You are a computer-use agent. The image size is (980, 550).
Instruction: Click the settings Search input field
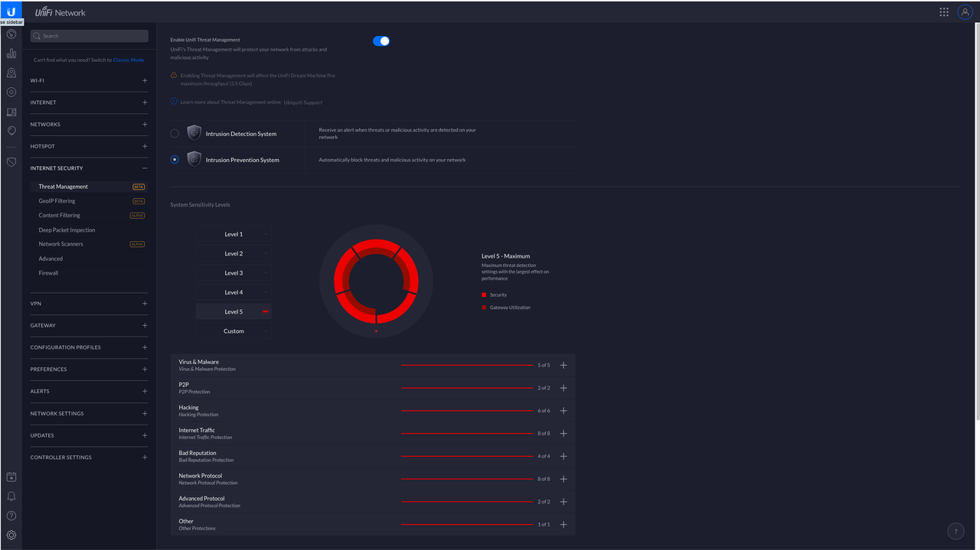coord(90,36)
